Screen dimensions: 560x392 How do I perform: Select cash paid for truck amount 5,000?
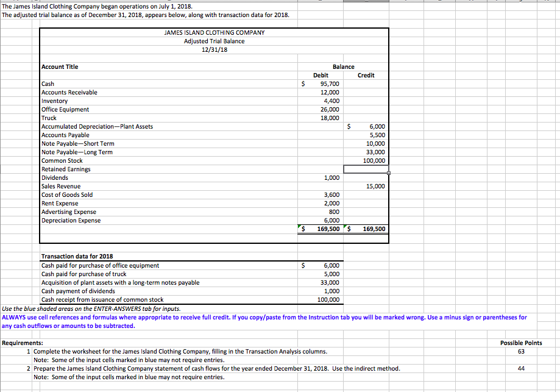point(331,274)
